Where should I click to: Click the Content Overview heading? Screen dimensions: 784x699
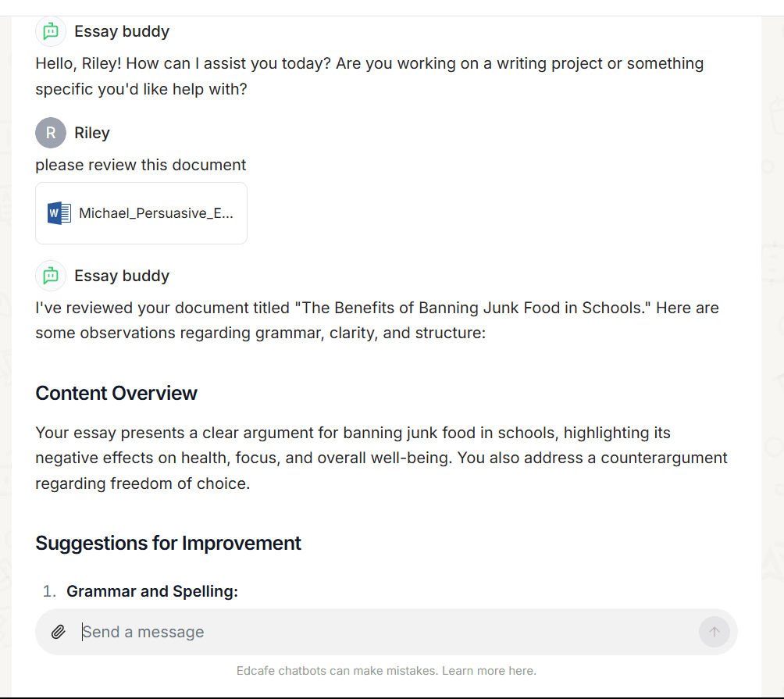click(116, 393)
